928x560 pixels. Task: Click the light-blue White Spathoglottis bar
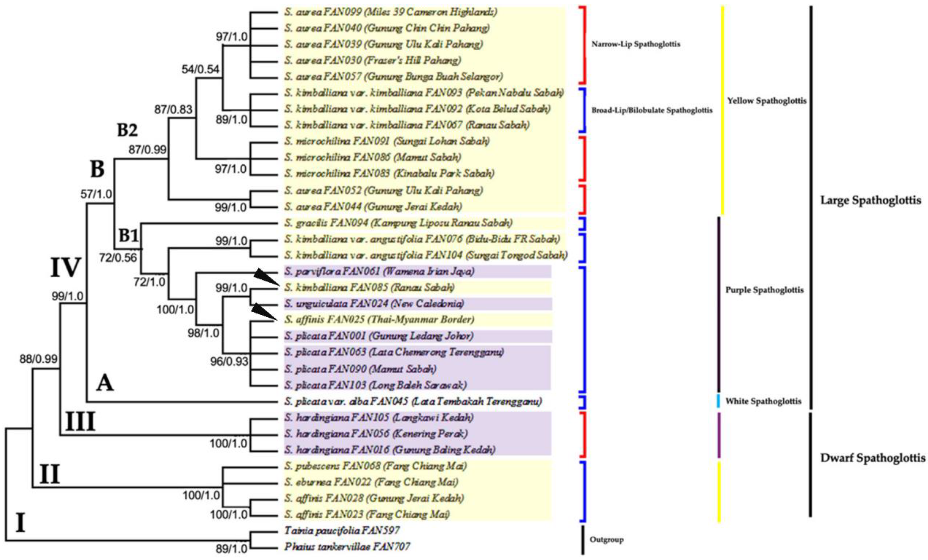(718, 401)
